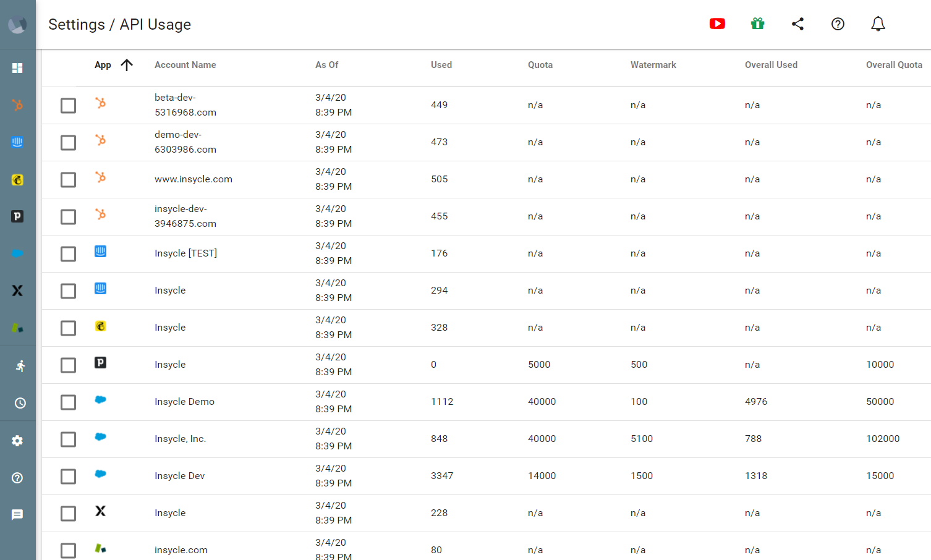
Task: Open the Mailchimp-style icon at sidebar bottom
Action: (x=17, y=328)
